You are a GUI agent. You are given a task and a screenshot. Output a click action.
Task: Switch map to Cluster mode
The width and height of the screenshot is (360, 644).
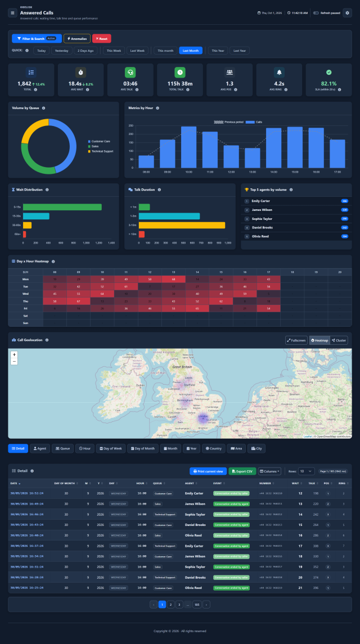[x=339, y=340]
